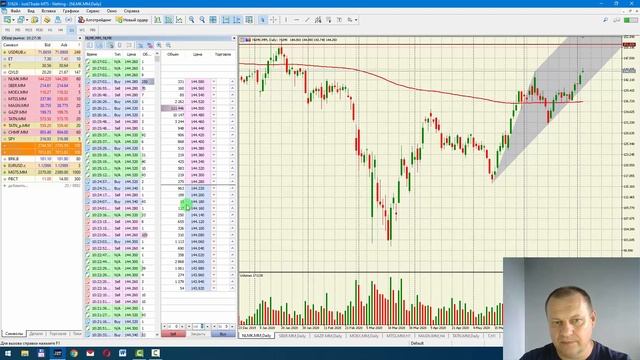
Task: Select the H4 timeframe
Action: click(x=60, y=30)
